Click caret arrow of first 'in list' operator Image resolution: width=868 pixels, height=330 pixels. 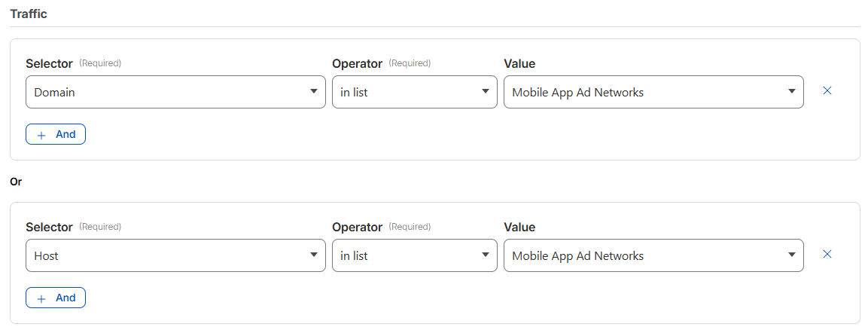pos(485,92)
